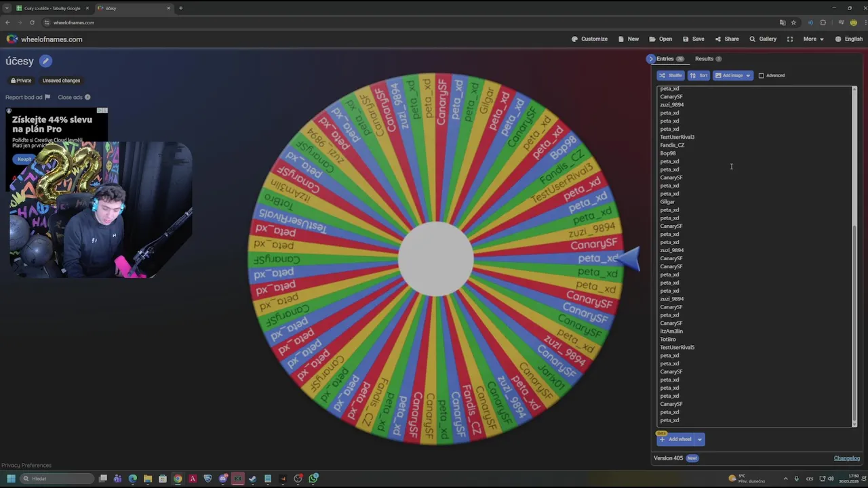
Task: Open the Add image dropdown
Action: coord(732,75)
